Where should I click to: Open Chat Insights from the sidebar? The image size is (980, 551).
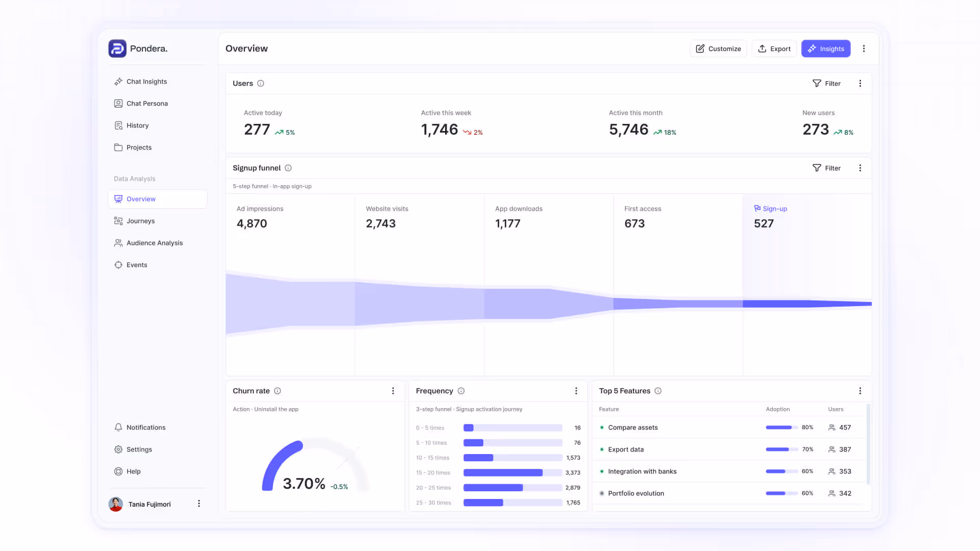click(146, 81)
